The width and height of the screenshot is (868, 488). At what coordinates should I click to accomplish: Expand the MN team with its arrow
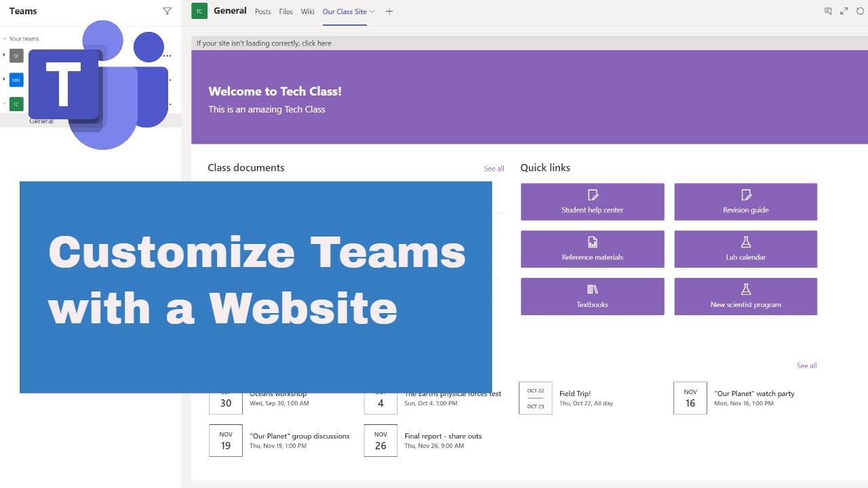[x=4, y=79]
